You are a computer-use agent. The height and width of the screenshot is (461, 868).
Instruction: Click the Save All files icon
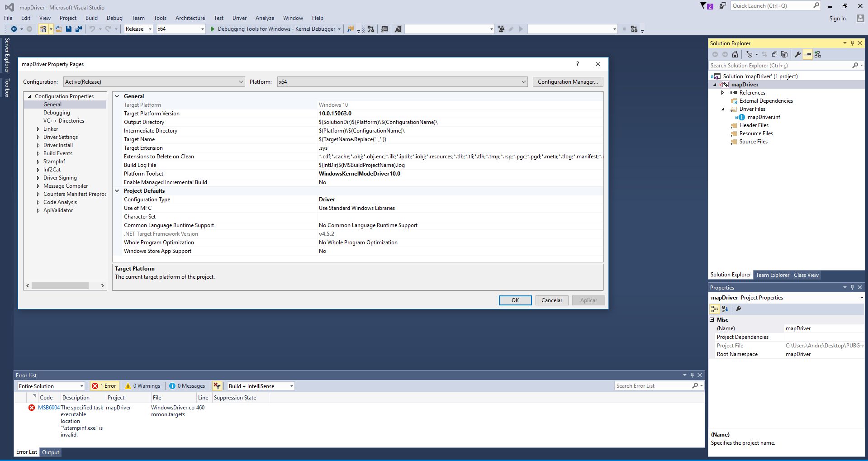tap(78, 29)
